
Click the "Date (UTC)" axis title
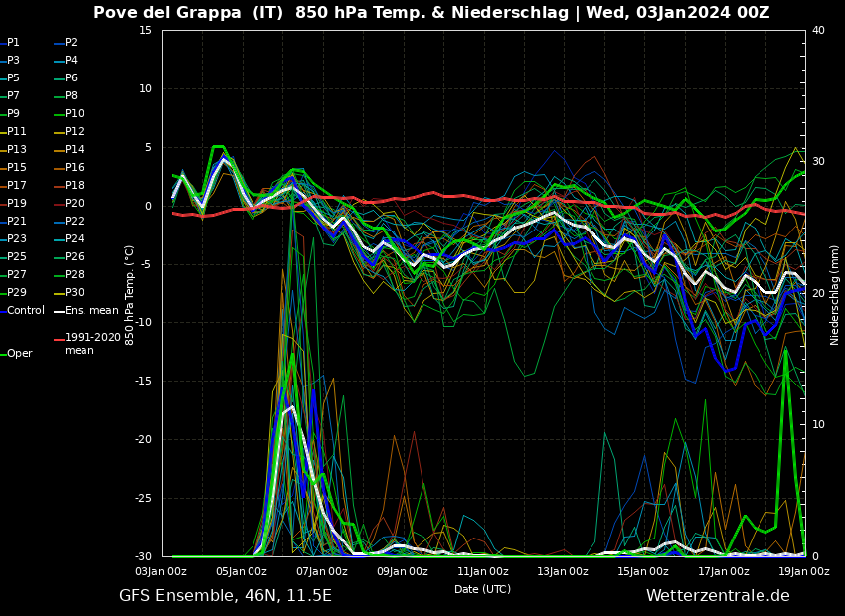click(x=483, y=589)
